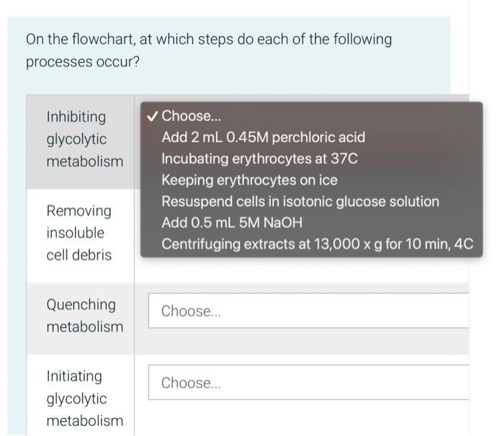Click the 'Inhibiting glycolytic metabolism' label

[x=84, y=139]
